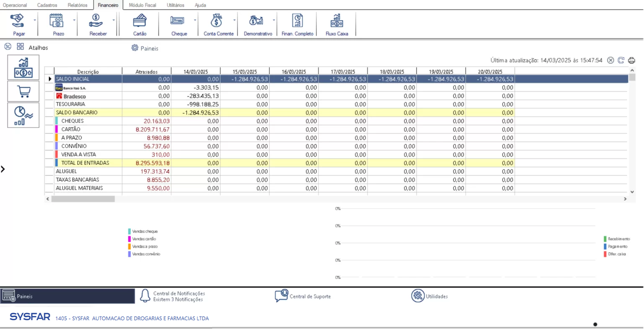Expand the collapsed left side panel arrow

tap(3, 169)
